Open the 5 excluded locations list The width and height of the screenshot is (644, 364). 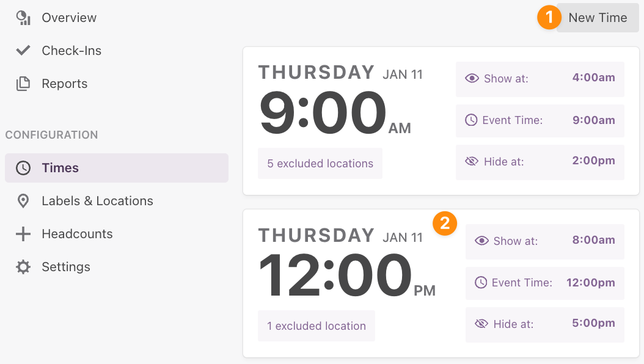tap(320, 163)
